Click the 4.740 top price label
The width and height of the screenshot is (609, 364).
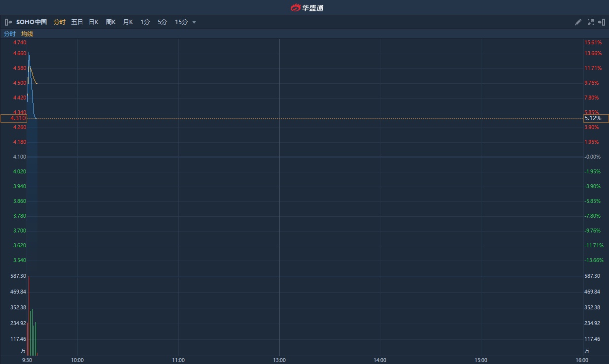click(20, 43)
